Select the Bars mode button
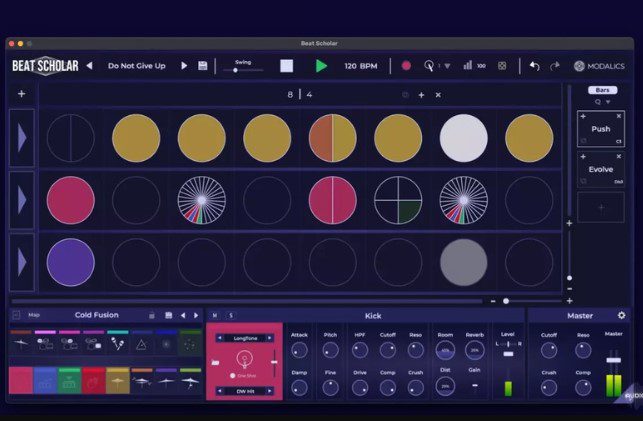Image resolution: width=643 pixels, height=421 pixels. 602,90
